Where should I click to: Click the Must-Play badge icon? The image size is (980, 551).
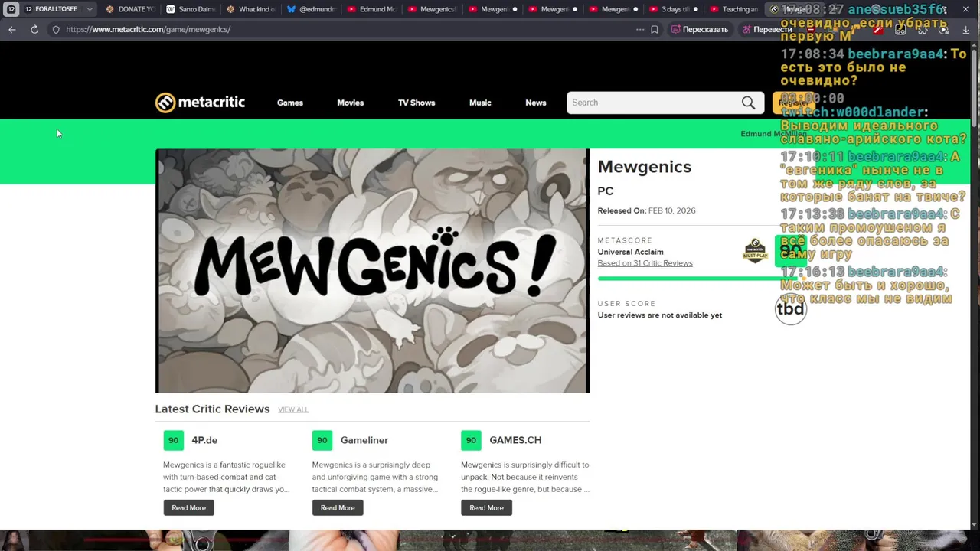[x=755, y=250]
